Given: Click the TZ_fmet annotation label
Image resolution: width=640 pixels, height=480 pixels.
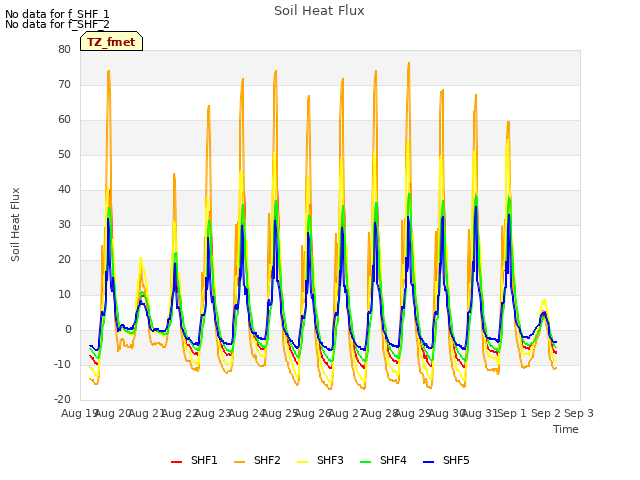Looking at the screenshot, I should [x=111, y=42].
